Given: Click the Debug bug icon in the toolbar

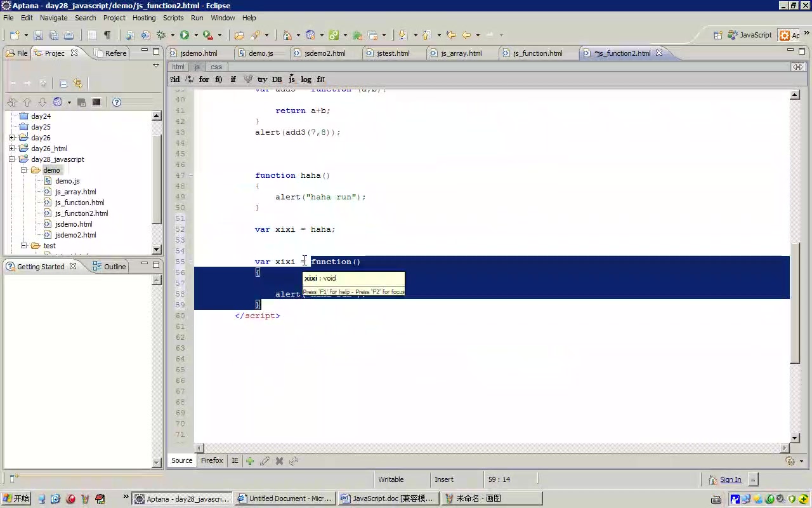Looking at the screenshot, I should click(161, 36).
